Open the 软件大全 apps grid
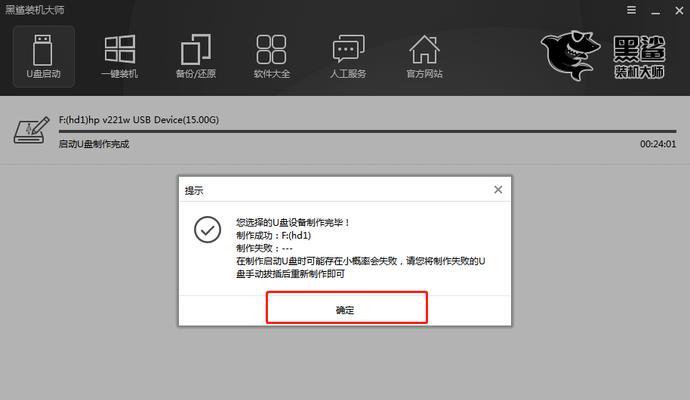Viewport: 690px width, 400px height. point(272,56)
